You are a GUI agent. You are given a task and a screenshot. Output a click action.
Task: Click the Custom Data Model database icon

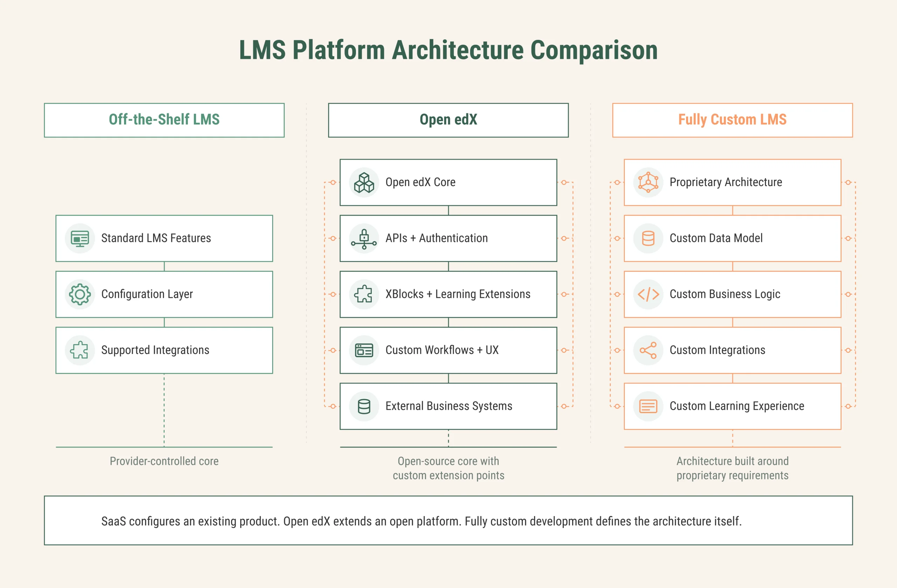(x=648, y=239)
